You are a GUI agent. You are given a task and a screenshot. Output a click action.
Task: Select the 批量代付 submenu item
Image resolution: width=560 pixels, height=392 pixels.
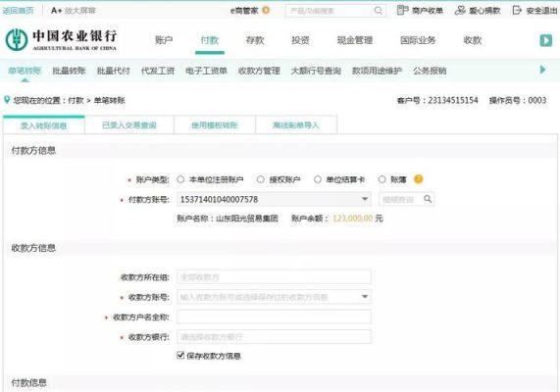pyautogui.click(x=113, y=71)
